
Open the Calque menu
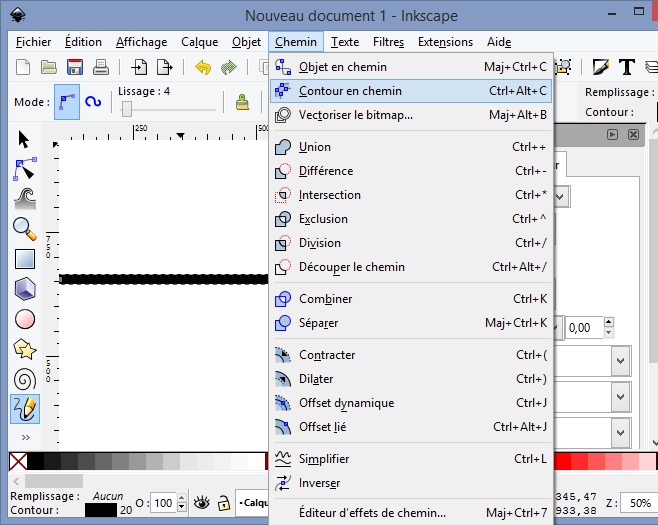click(200, 42)
